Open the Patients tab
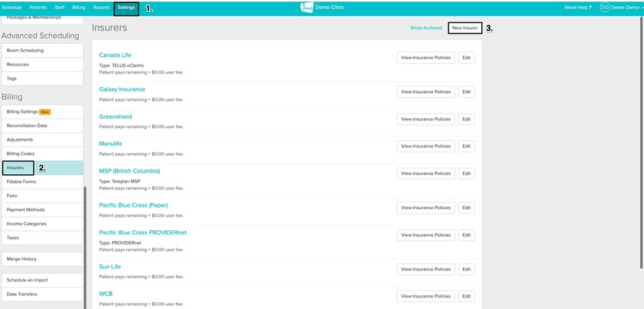 (x=38, y=8)
